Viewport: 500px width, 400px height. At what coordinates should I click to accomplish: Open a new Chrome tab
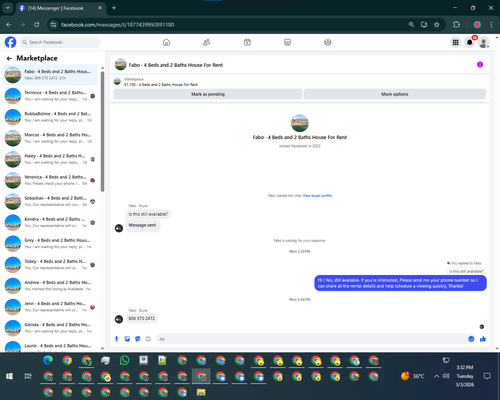(x=114, y=8)
